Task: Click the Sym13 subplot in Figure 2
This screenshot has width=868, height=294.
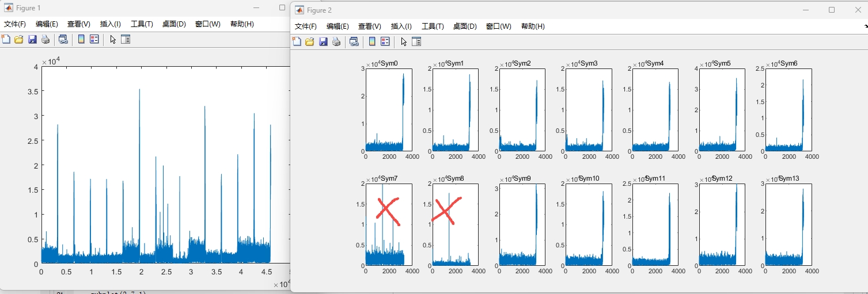Action: [x=789, y=224]
